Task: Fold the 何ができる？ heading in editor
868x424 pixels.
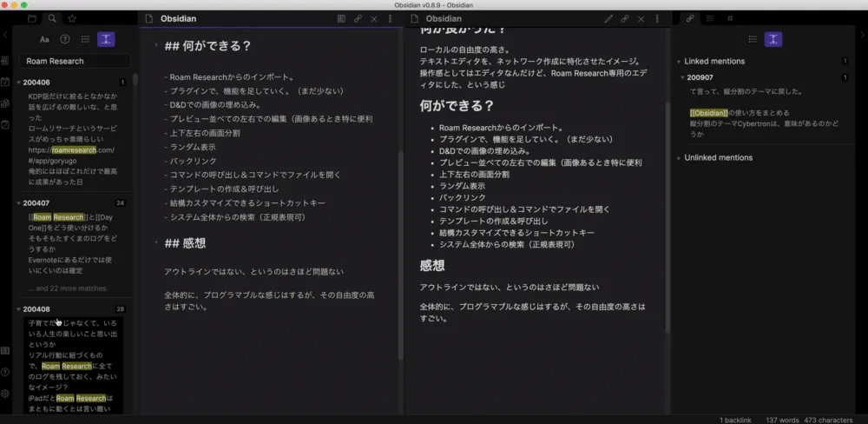Action: tap(156, 46)
